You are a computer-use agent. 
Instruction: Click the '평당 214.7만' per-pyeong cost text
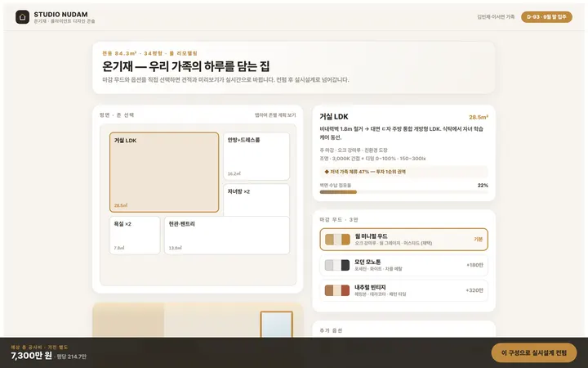pyautogui.click(x=71, y=357)
